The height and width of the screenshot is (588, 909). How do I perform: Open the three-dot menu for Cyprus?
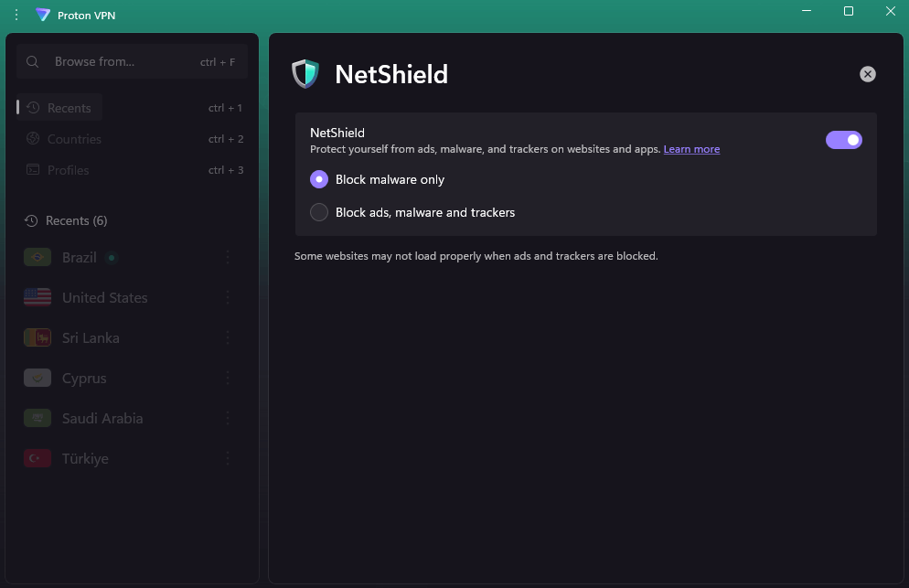(x=228, y=378)
